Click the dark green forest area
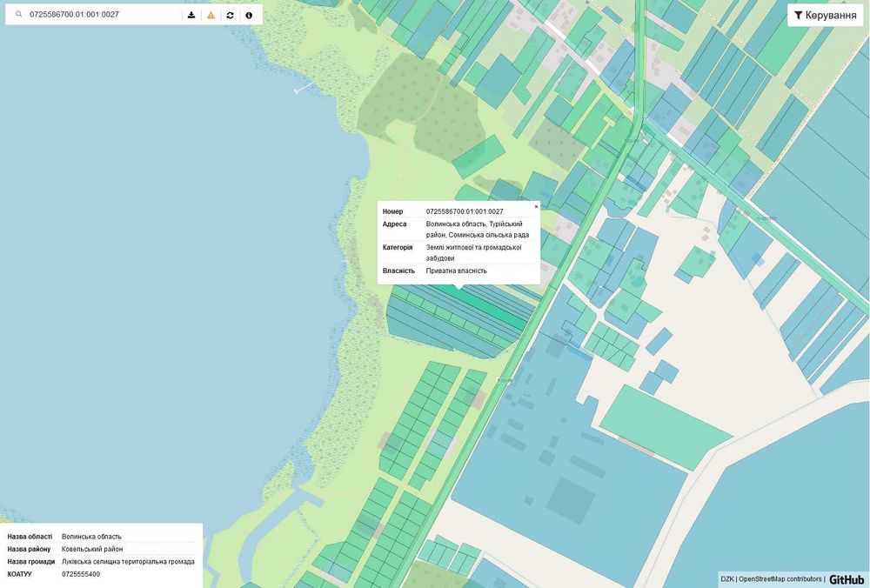Viewport: 870px width, 588px height. (422, 105)
